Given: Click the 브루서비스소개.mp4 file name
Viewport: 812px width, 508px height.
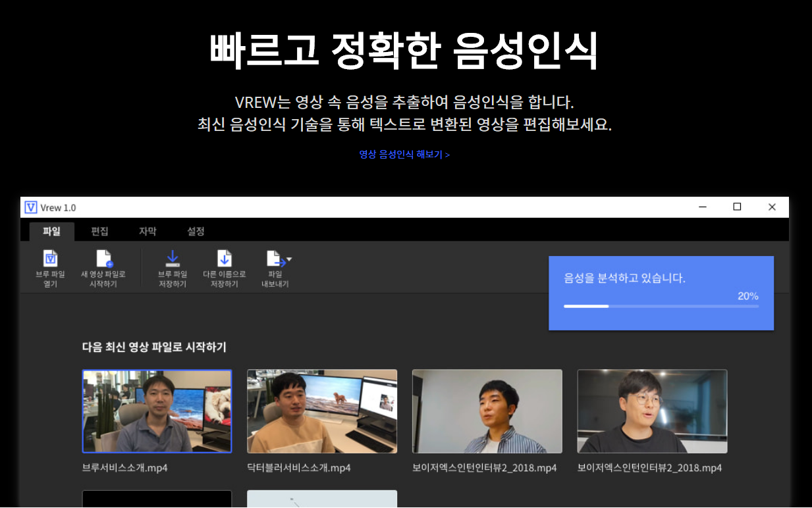Looking at the screenshot, I should tap(124, 468).
